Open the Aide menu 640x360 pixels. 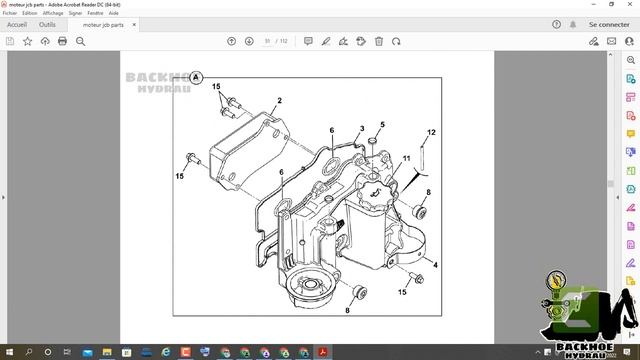[x=113, y=13]
